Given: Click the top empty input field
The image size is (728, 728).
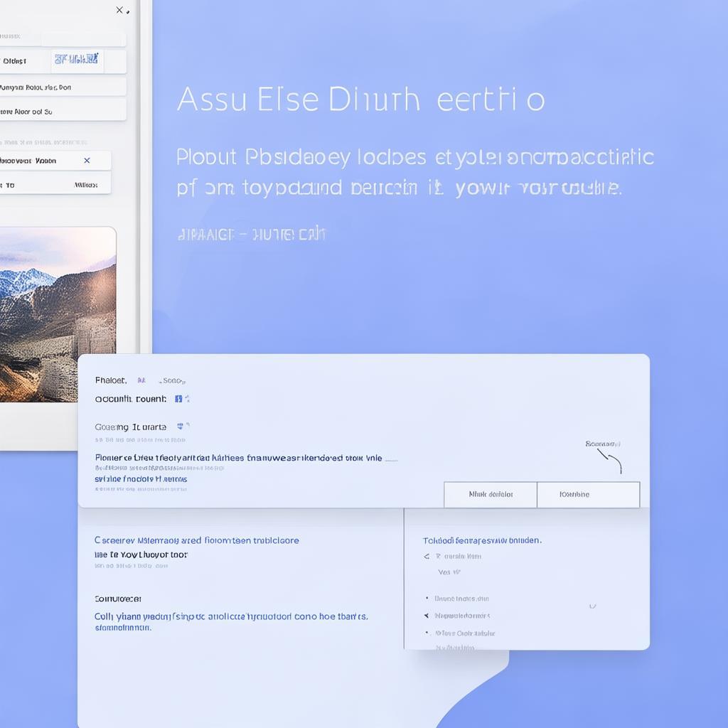Looking at the screenshot, I should [x=82, y=38].
